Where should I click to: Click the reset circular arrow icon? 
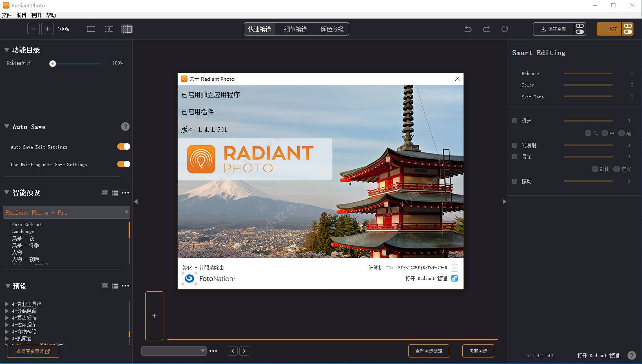coord(505,29)
